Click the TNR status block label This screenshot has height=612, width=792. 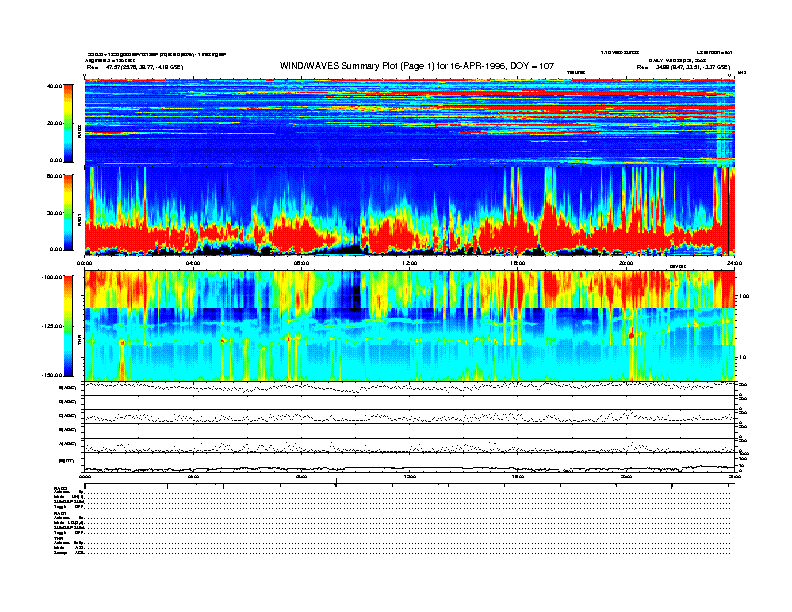58,538
